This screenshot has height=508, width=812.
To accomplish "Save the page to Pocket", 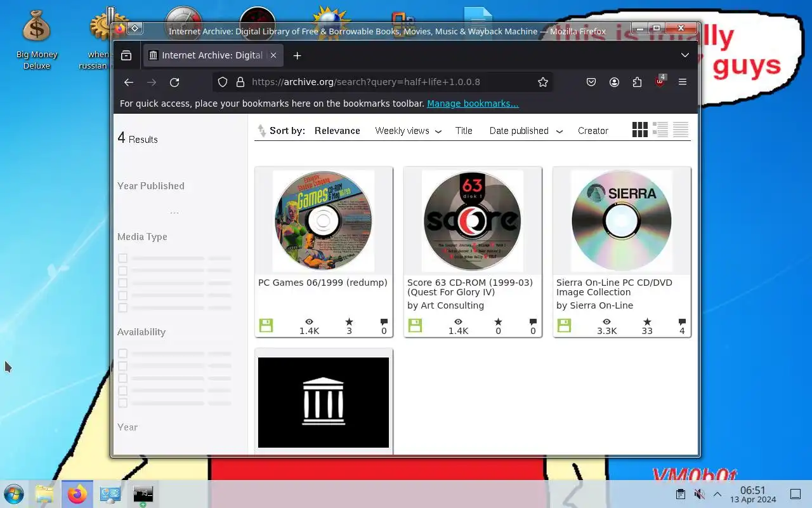I will pyautogui.click(x=591, y=82).
